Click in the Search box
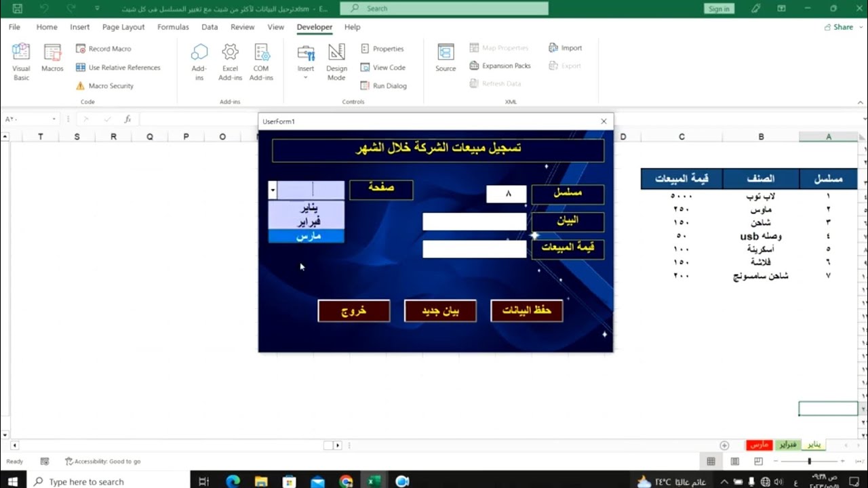The image size is (868, 488). [x=444, y=9]
